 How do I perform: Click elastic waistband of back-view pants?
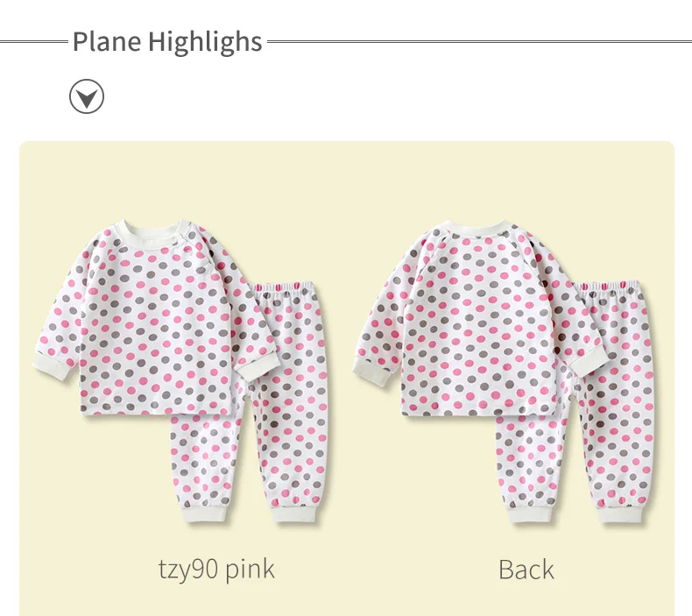point(608,286)
